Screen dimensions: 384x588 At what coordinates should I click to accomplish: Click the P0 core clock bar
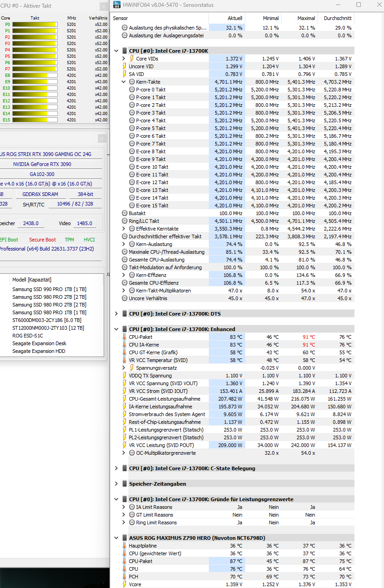35,24
